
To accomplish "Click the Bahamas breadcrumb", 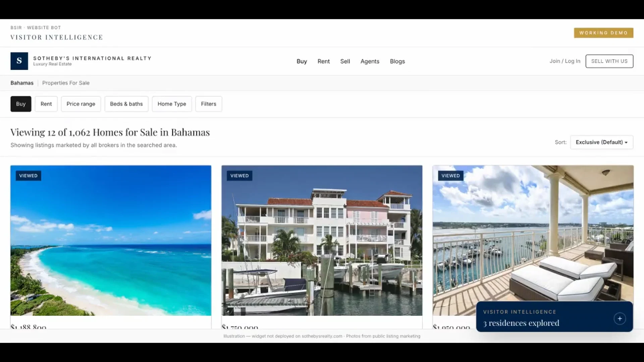I will (22, 83).
